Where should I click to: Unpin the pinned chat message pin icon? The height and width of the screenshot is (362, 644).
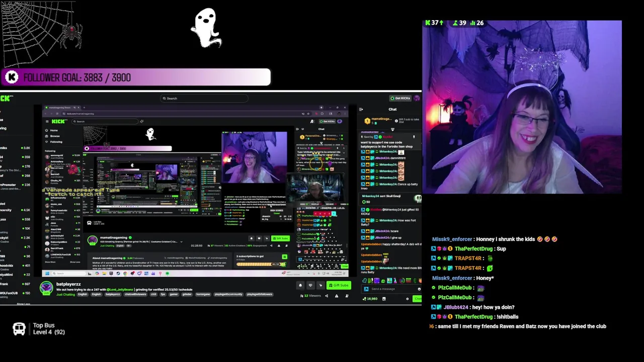414,137
